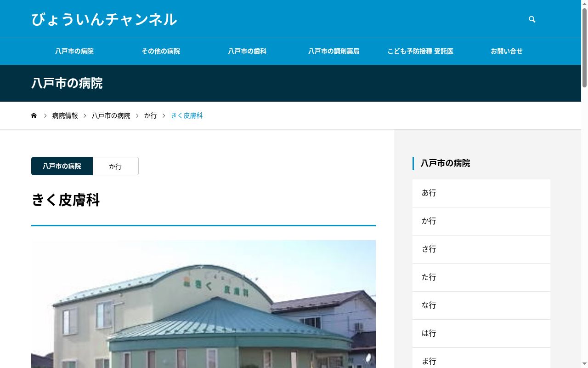Open た行 in the sidebar list
This screenshot has height=368, width=588.
pos(481,277)
